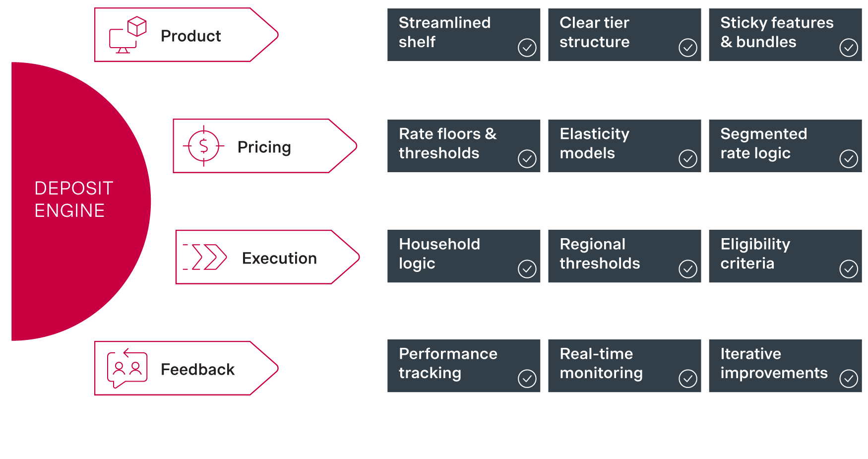This screenshot has width=868, height=459.
Task: Click the checkmark icon on Performance tracking
Action: (527, 379)
